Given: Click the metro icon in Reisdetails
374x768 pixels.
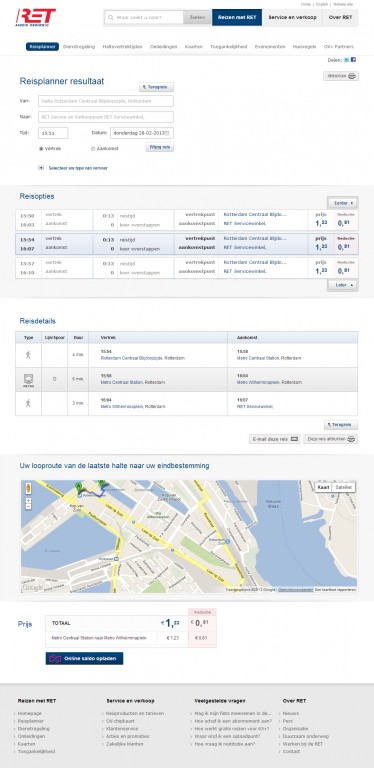Looking at the screenshot, I should [x=28, y=379].
